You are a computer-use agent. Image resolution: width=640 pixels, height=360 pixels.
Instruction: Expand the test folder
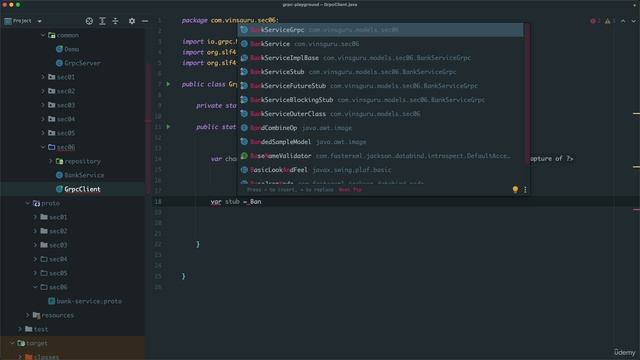(x=20, y=329)
